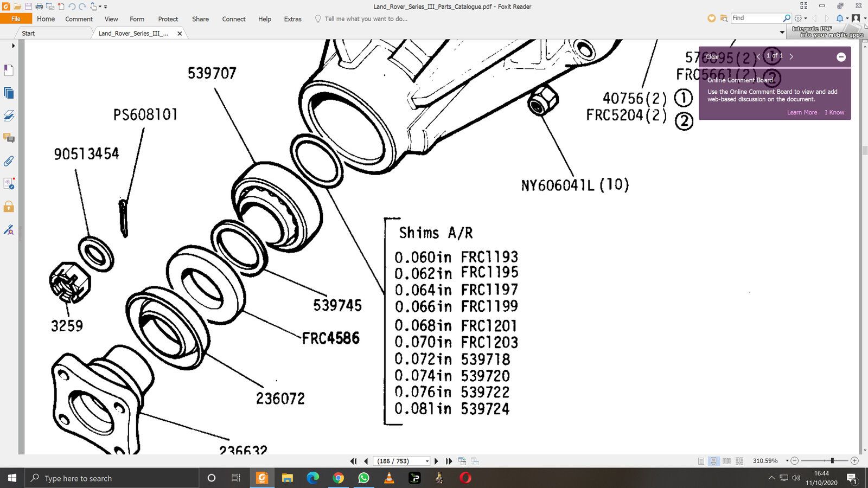This screenshot has width=868, height=488.
Task: Open the Form ribbon tab
Action: (137, 18)
